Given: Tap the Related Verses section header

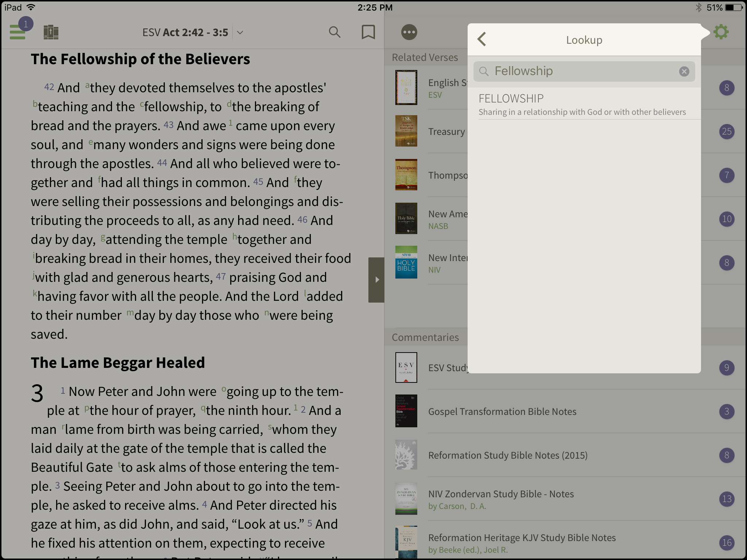Looking at the screenshot, I should tap(425, 57).
